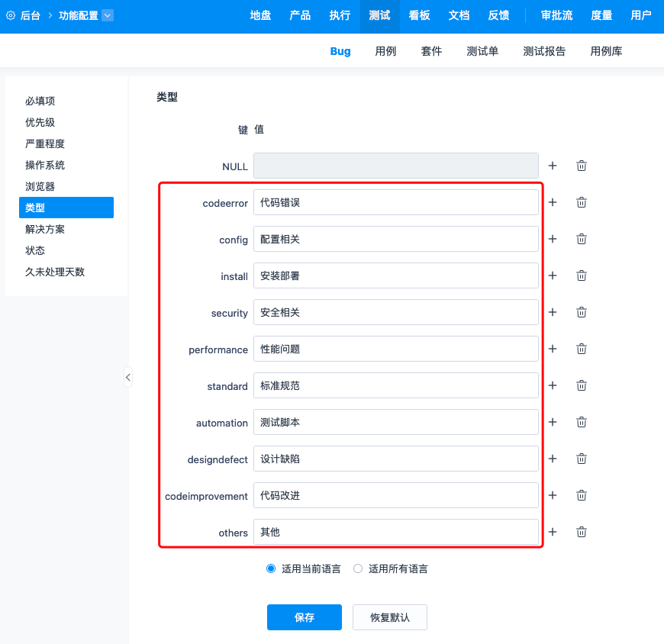Add a row after standard

(553, 385)
